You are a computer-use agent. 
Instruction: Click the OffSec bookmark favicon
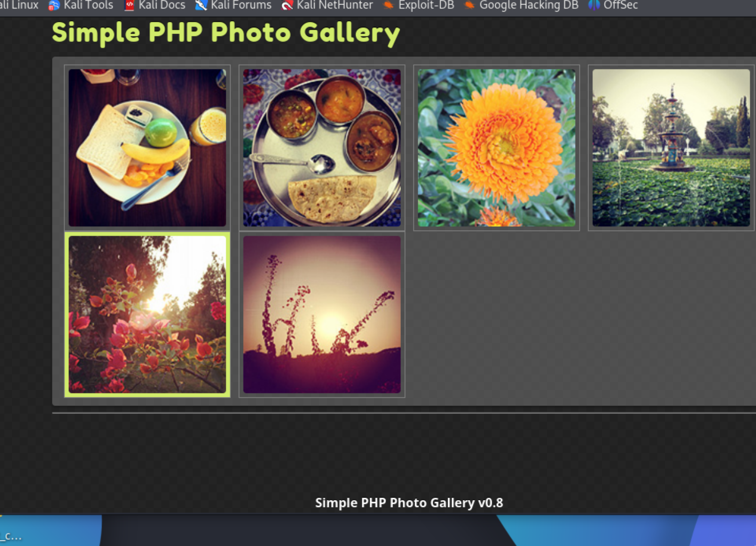pyautogui.click(x=593, y=5)
